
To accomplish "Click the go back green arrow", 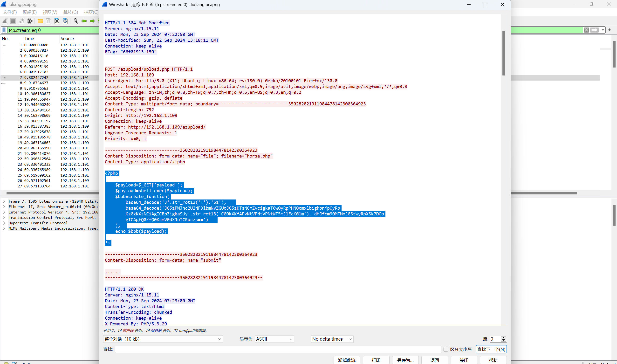I will pos(84,21).
